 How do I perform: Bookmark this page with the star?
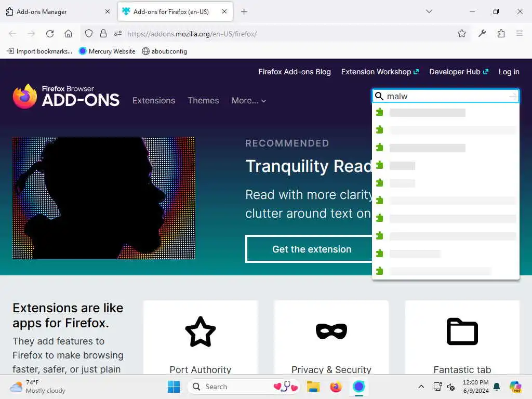click(461, 33)
